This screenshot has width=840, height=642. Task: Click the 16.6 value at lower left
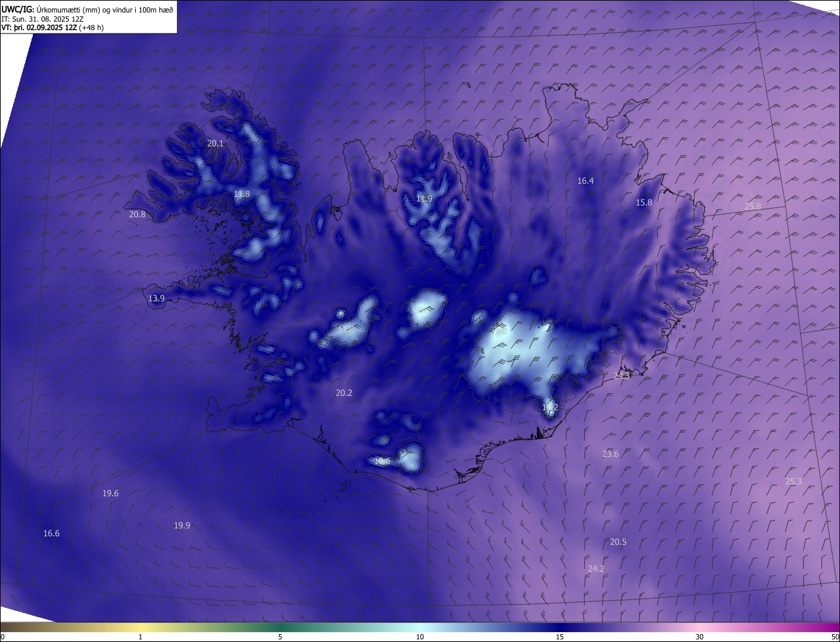[51, 533]
